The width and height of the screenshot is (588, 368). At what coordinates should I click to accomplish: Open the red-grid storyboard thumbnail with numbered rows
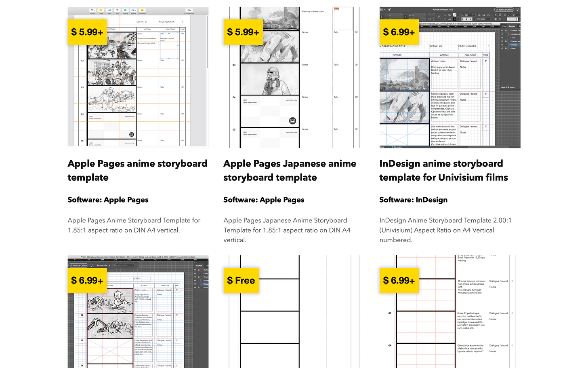450,311
